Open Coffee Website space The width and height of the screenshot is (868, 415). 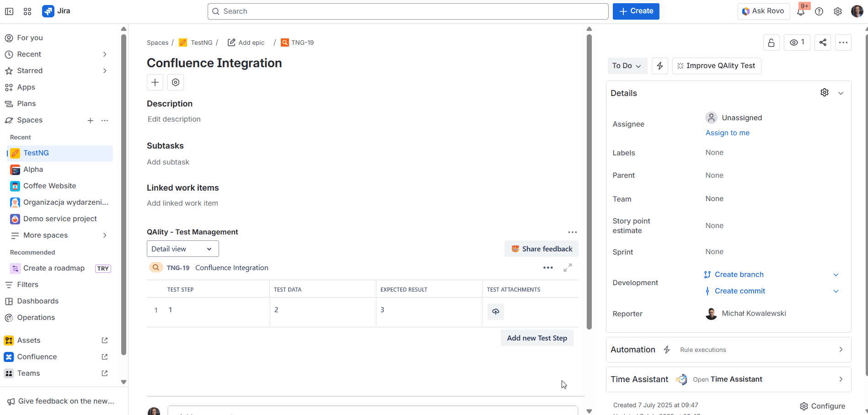(60, 186)
